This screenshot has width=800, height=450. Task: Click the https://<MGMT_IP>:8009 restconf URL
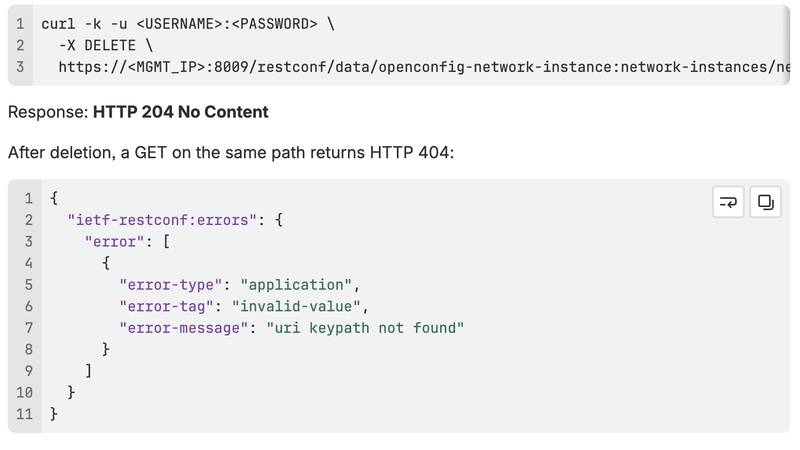click(424, 67)
